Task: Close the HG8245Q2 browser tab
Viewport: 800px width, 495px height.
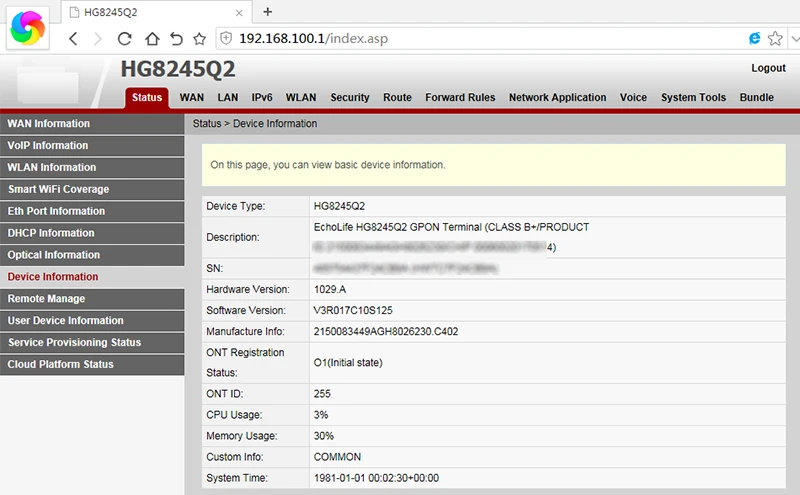Action: 239,13
